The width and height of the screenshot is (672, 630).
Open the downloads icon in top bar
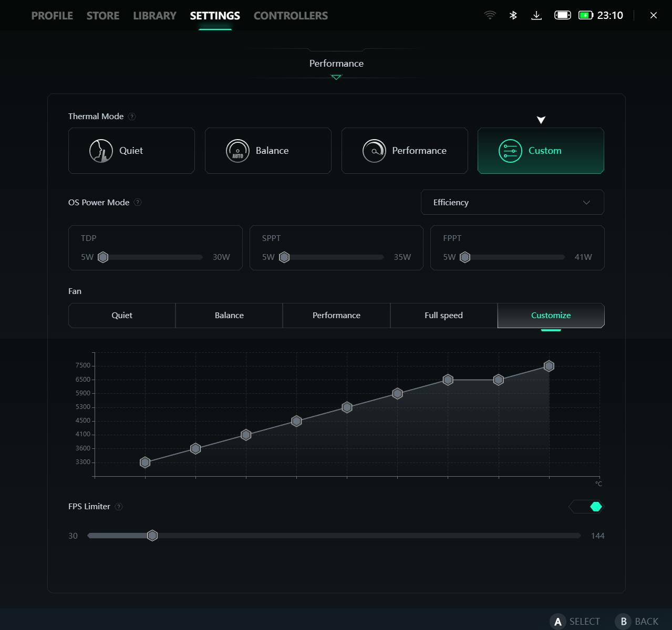536,15
